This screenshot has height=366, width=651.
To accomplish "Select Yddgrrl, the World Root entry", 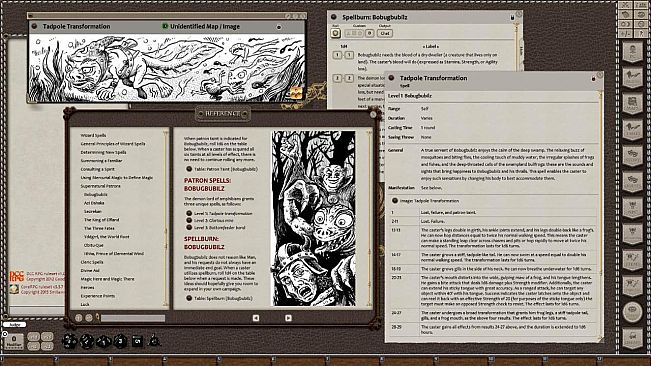I will 107,237.
